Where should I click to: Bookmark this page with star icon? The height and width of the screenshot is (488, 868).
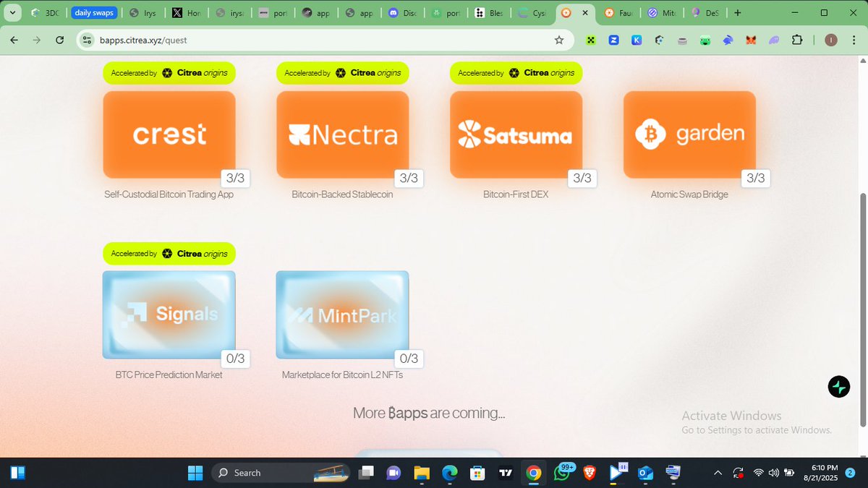(x=558, y=40)
